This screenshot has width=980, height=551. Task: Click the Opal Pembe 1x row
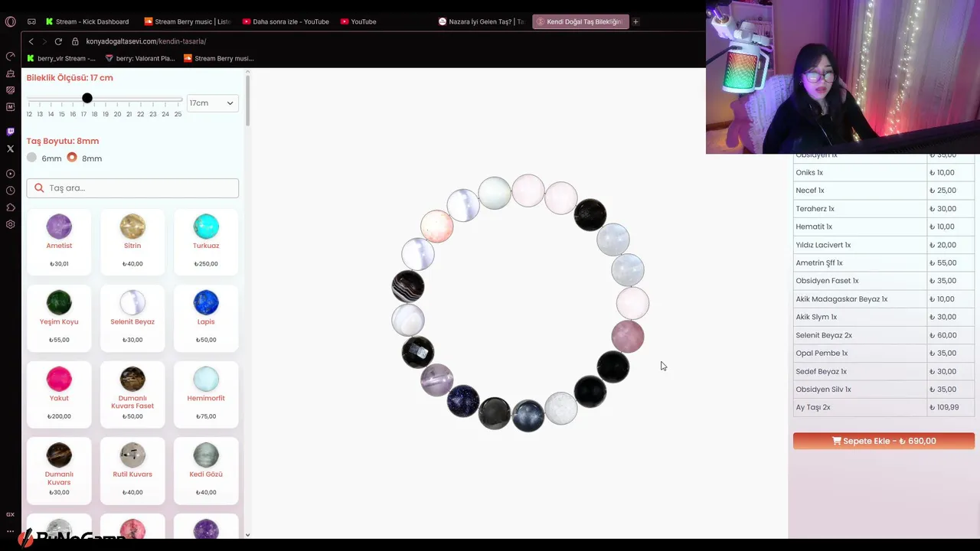[884, 353]
